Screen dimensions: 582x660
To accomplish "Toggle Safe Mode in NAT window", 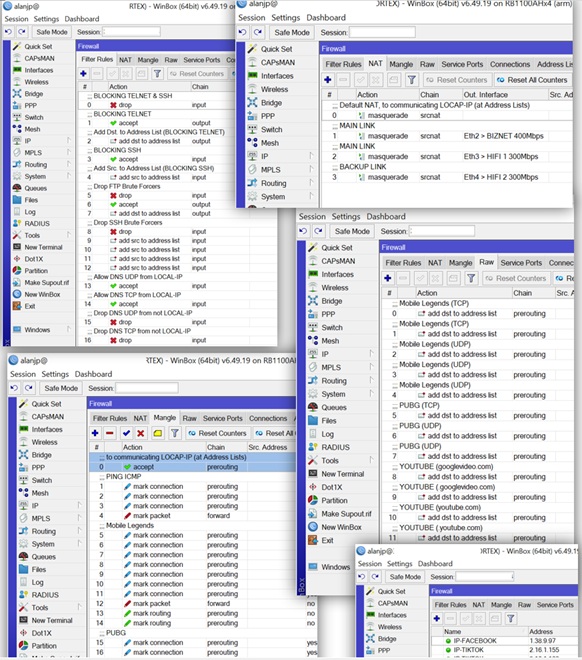I will (x=292, y=32).
